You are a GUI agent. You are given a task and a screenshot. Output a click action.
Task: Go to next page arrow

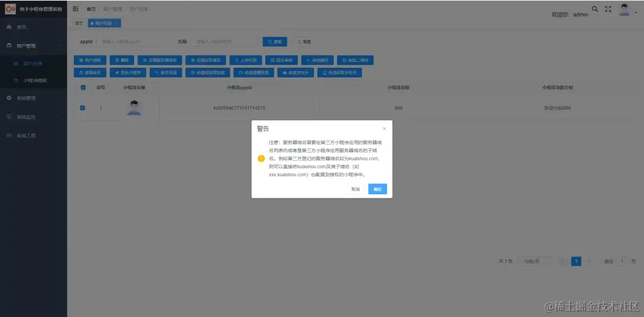pyautogui.click(x=590, y=261)
